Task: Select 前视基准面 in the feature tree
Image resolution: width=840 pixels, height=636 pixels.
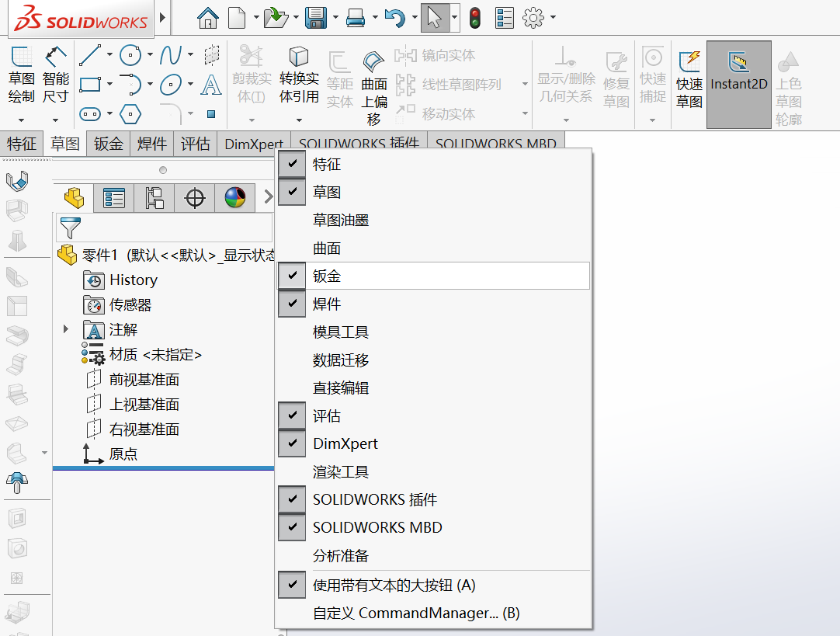Action: 144,380
